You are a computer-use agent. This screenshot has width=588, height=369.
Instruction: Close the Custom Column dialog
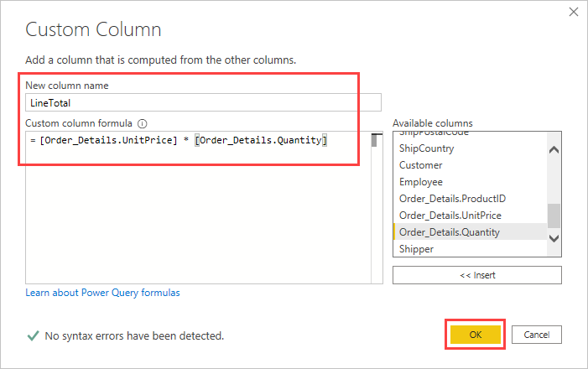pyautogui.click(x=574, y=12)
